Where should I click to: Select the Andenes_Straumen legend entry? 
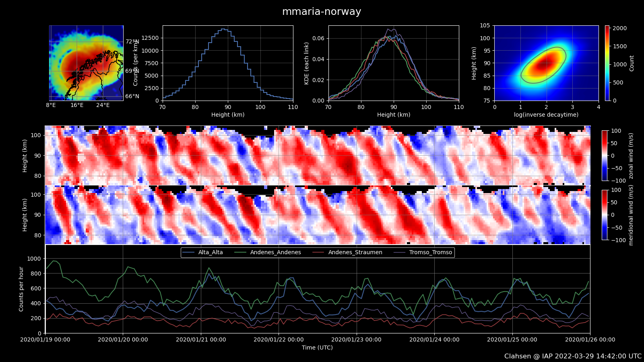click(x=347, y=253)
